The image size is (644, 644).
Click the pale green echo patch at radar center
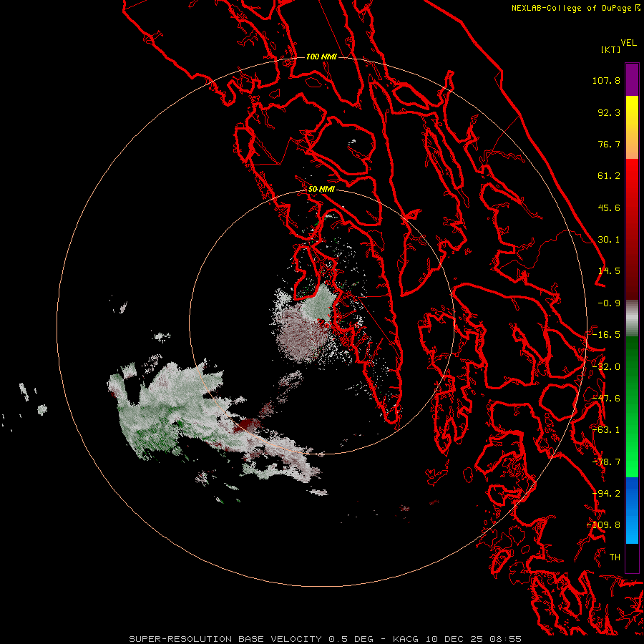[x=319, y=304]
